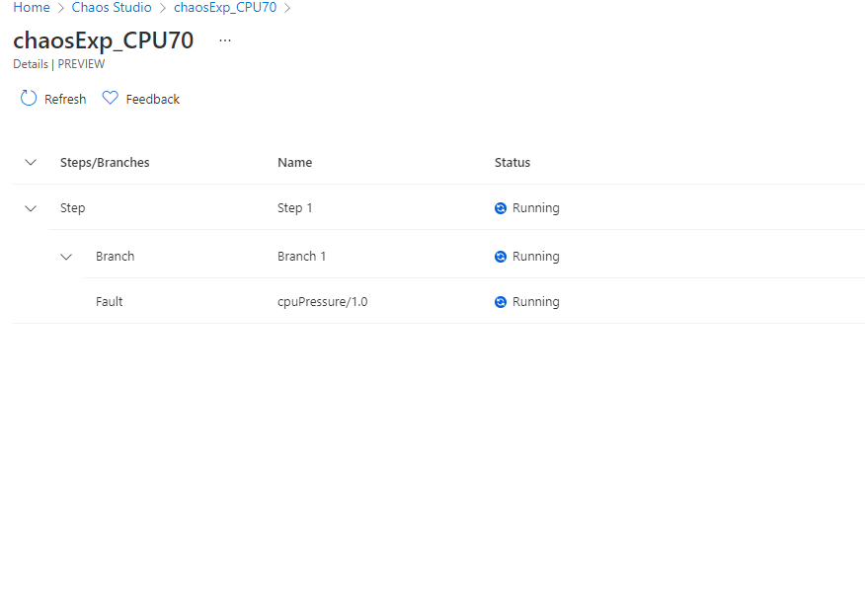865x616 pixels.
Task: Select the Step 1 name cell
Action: [294, 208]
